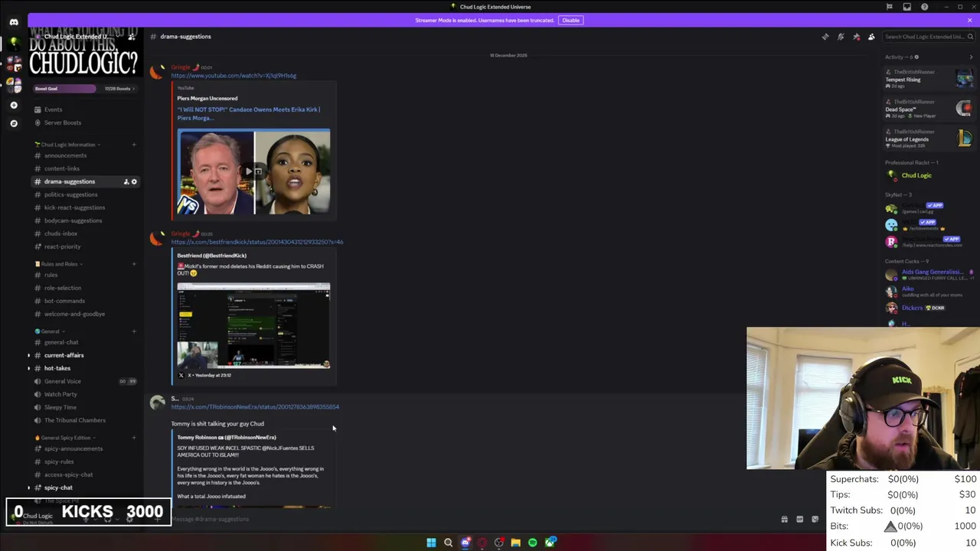
Task: Create channel in Chud Logic Information category
Action: tap(134, 145)
